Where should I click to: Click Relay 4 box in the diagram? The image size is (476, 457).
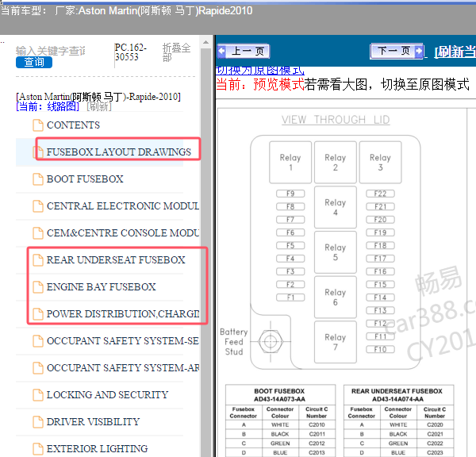[x=336, y=207]
